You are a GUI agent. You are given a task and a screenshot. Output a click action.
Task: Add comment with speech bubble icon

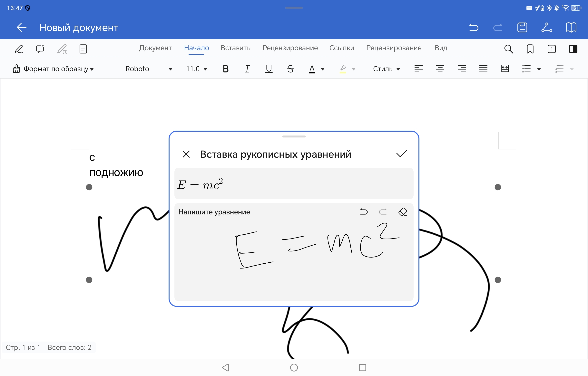40,49
